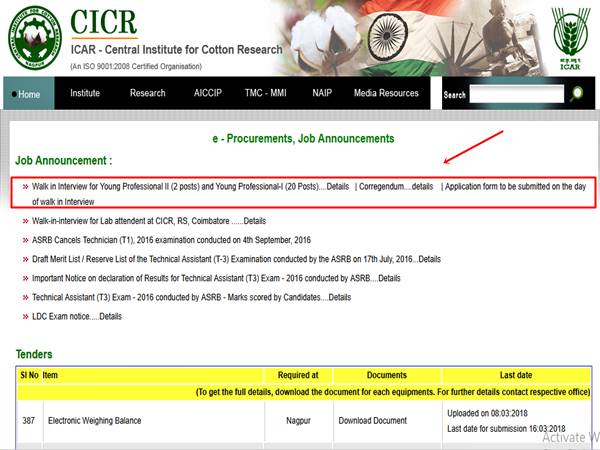Click the 'Electronic Weighing Balance' item cell
The height and width of the screenshot is (450, 600).
click(95, 421)
